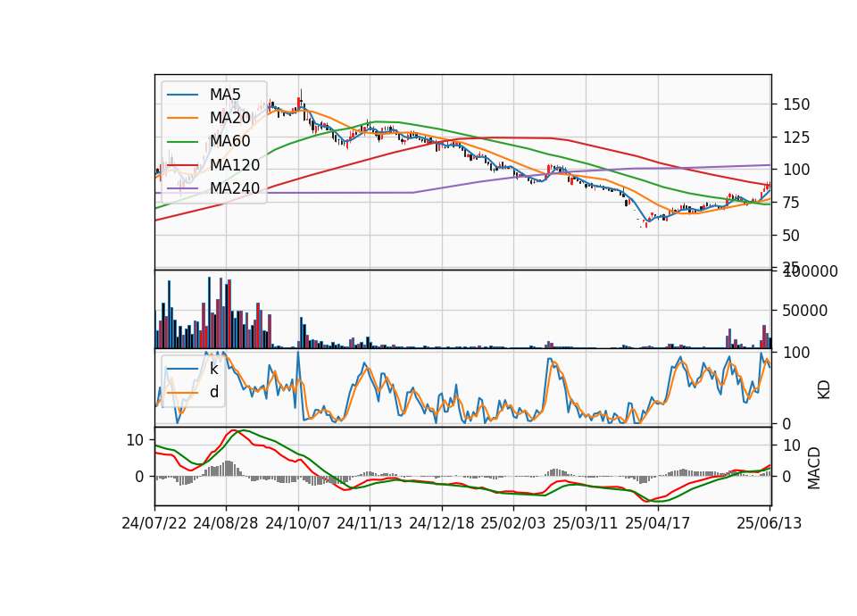Image resolution: width=857 pixels, height=616 pixels.
Task: Click the 75 price axis label
Action: point(792,203)
